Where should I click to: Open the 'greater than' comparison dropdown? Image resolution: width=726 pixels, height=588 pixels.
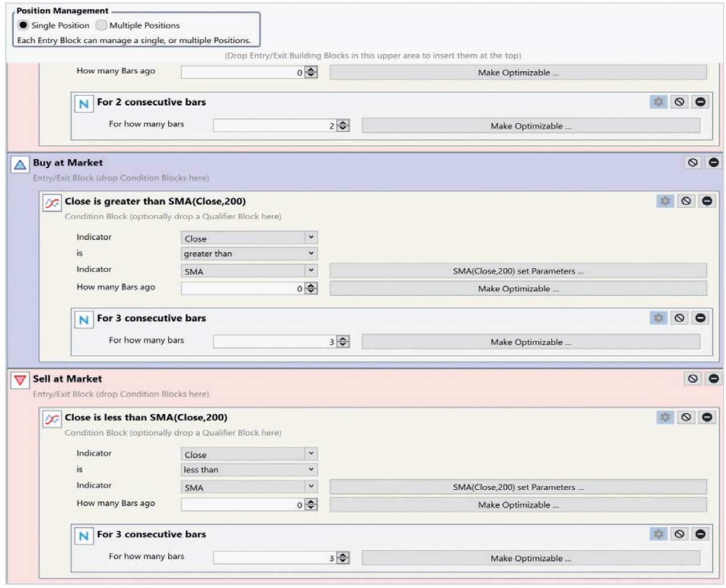click(249, 253)
